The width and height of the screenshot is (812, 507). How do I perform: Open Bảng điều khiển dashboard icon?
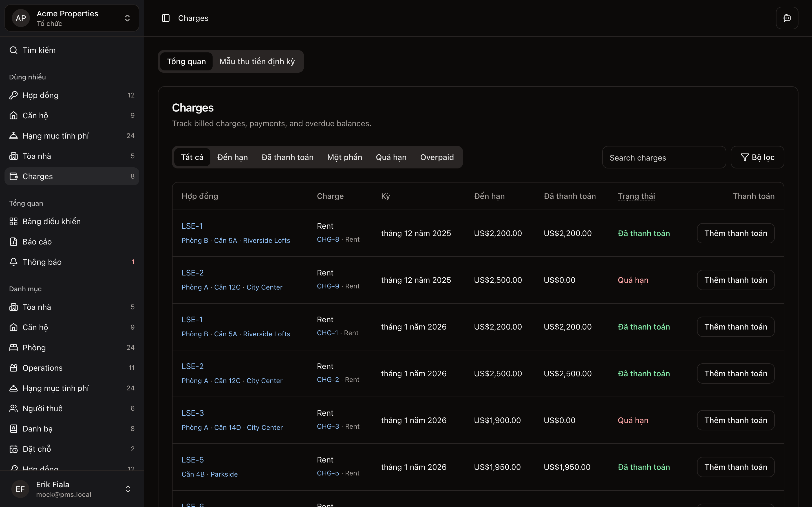14,221
